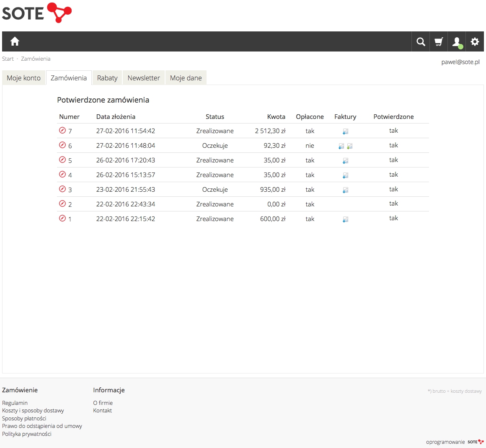This screenshot has height=448, width=486.
Task: Go to the home page icon
Action: [15, 41]
